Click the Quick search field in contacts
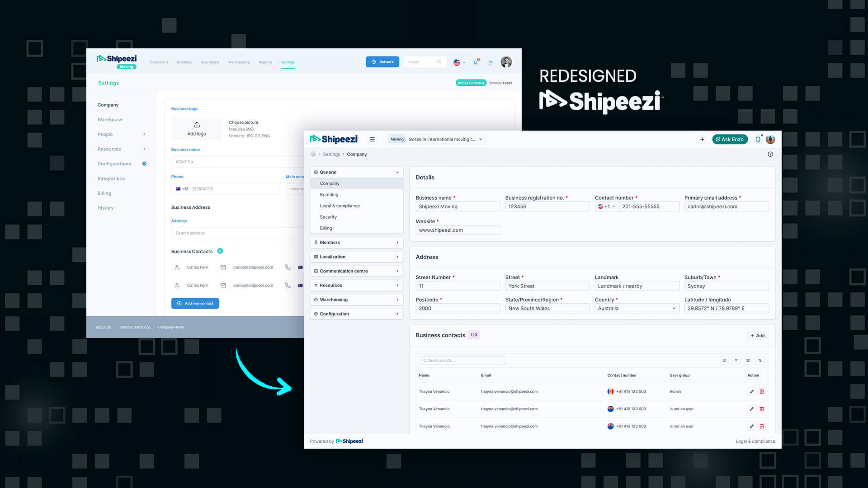Viewport: 868px width, 488px height. 463,361
